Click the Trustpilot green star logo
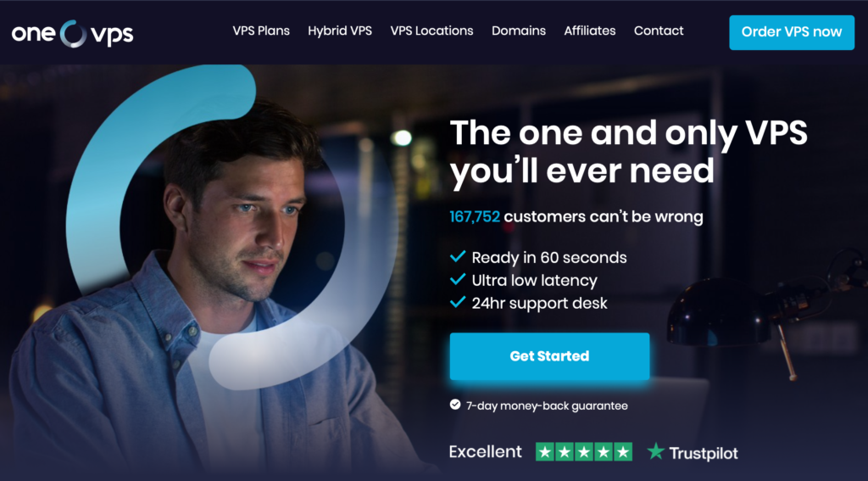Screen dimensions: 868x481 [x=656, y=451]
